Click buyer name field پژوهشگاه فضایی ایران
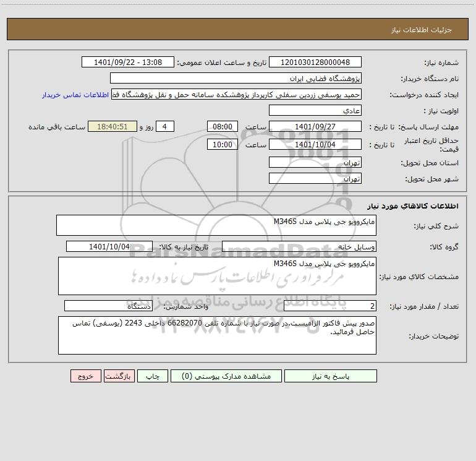 (x=236, y=78)
